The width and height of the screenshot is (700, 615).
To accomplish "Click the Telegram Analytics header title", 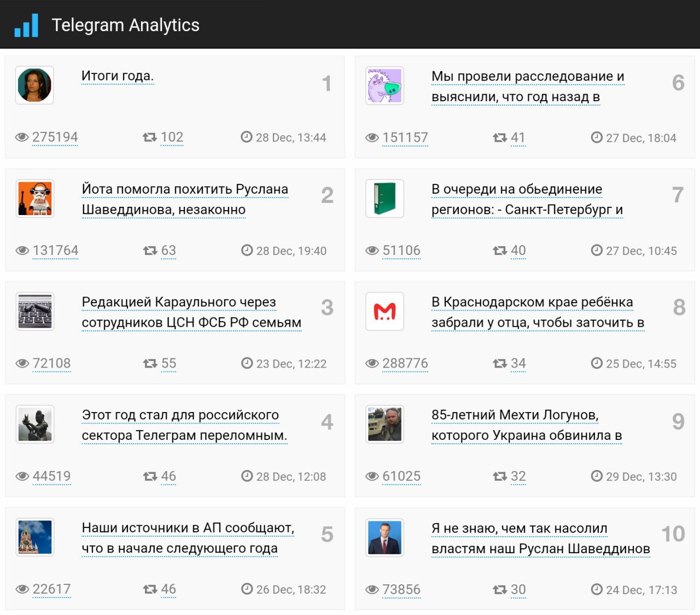I will tap(125, 25).
